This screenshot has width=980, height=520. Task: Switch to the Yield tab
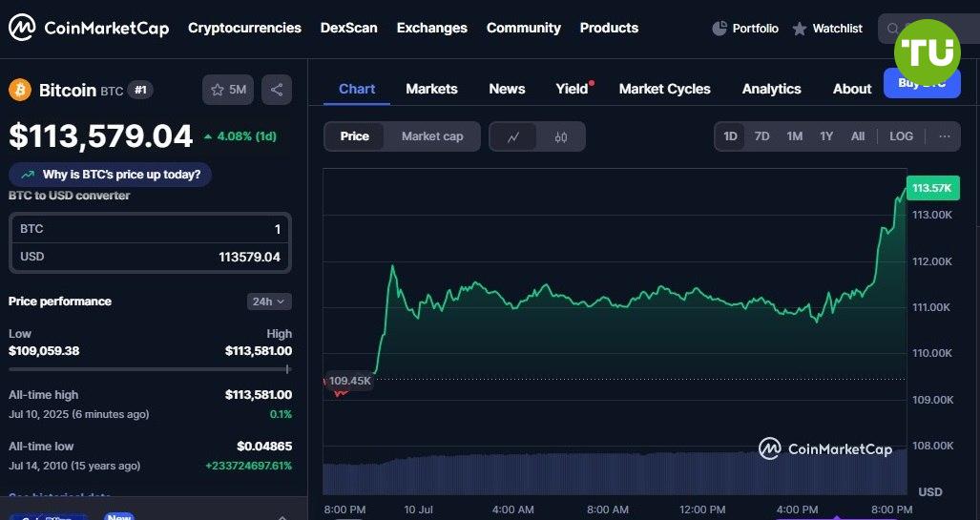[573, 89]
